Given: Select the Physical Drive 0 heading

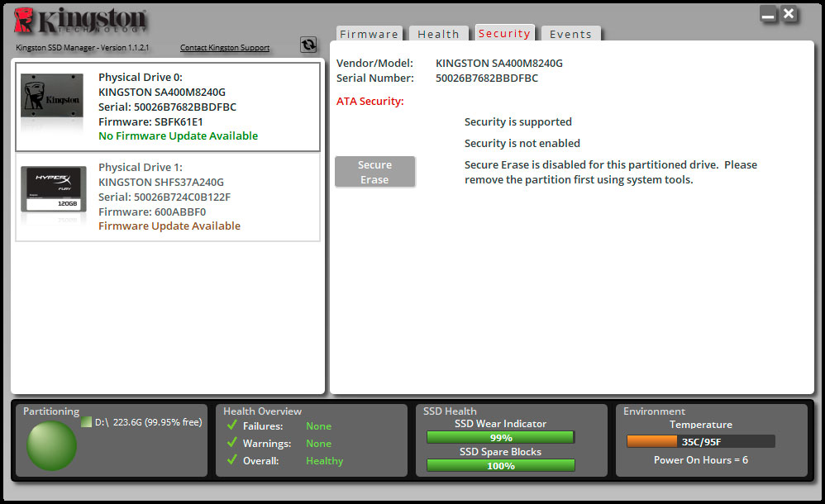Looking at the screenshot, I should pos(141,78).
